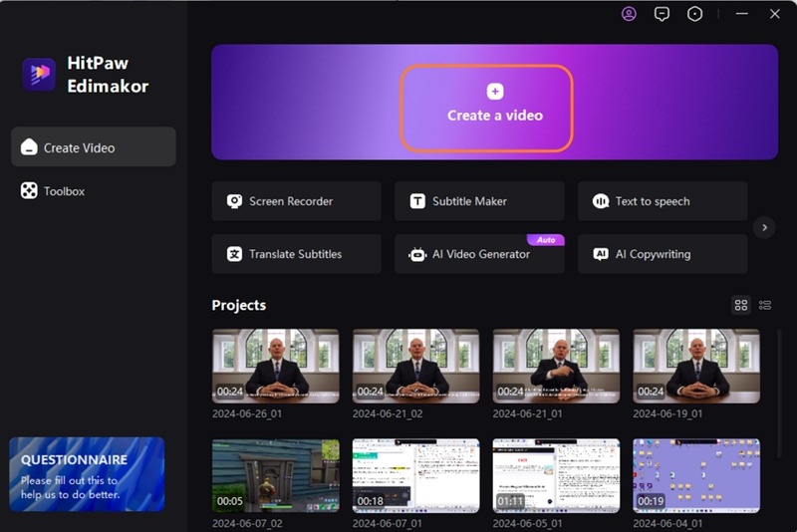
Task: Open project thumbnail 2024-06-26_01
Action: coord(276,366)
